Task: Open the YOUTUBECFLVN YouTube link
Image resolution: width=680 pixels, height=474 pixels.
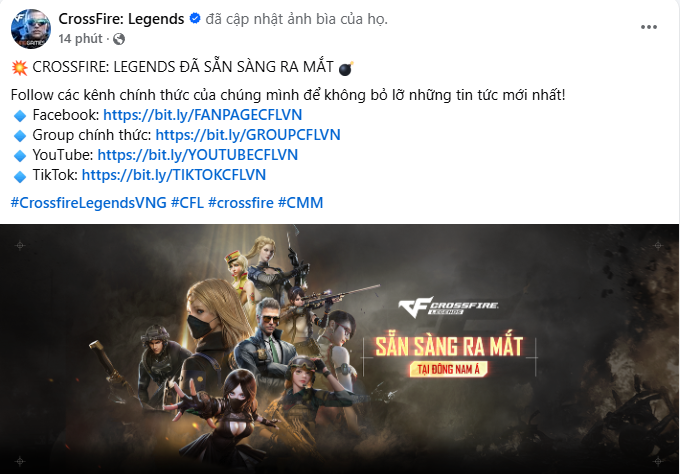Action: tap(198, 155)
